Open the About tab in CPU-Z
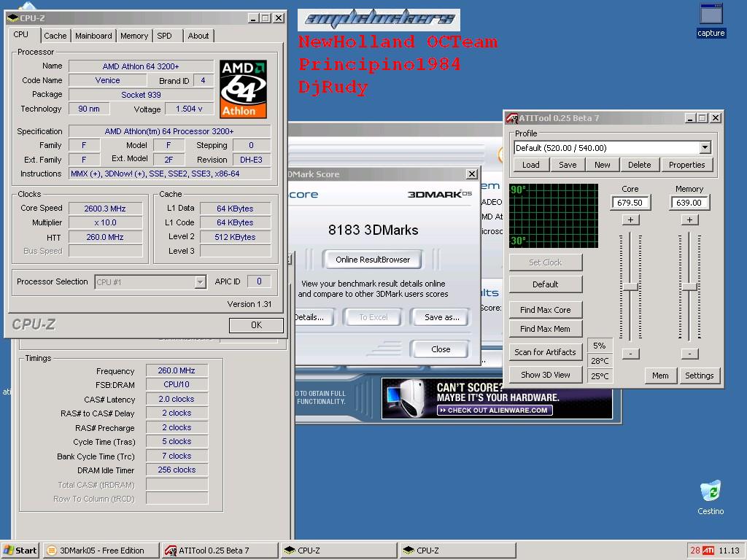Screen dimensions: 747x560 coord(198,36)
